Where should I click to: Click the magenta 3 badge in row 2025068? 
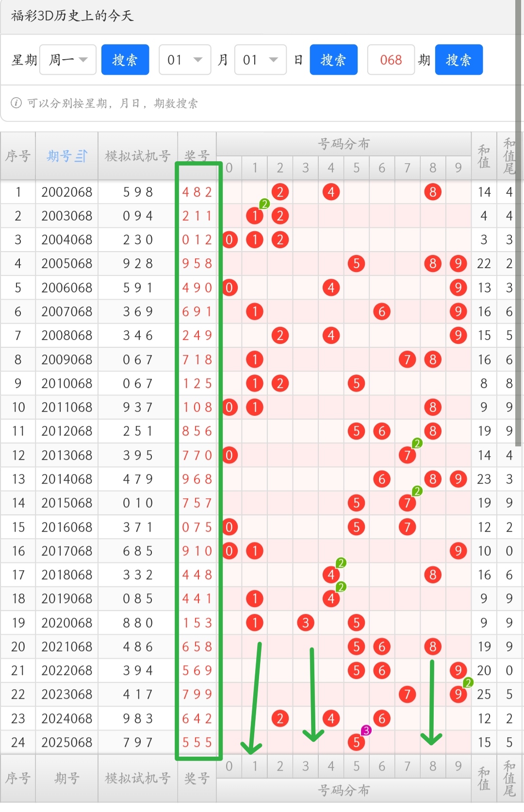(366, 730)
